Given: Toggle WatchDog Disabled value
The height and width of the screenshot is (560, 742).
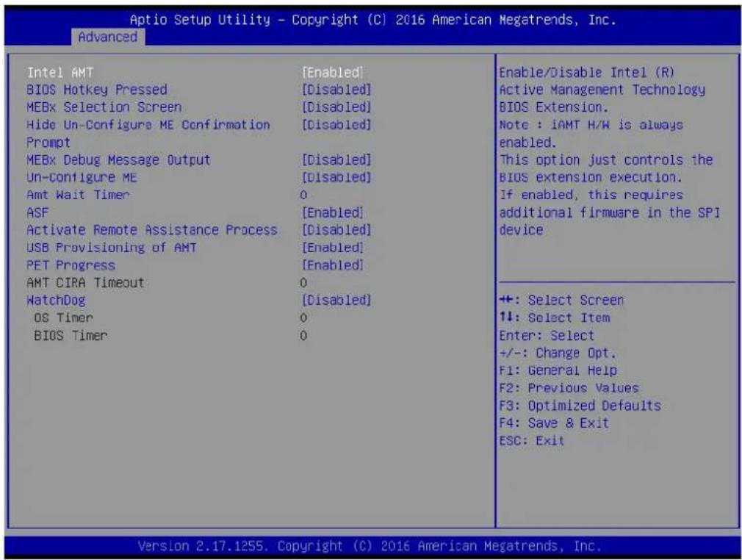Looking at the screenshot, I should tap(336, 300).
